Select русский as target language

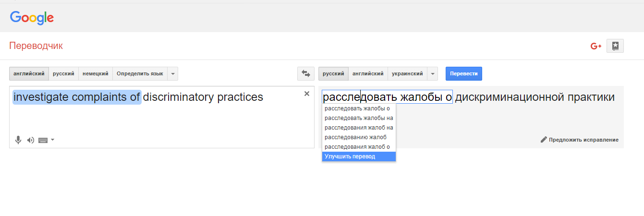pyautogui.click(x=333, y=74)
